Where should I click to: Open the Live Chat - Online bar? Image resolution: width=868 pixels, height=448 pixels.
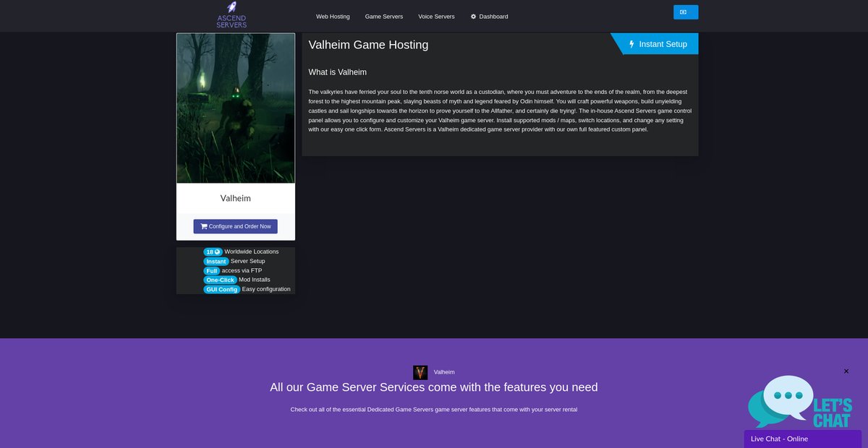[803, 439]
